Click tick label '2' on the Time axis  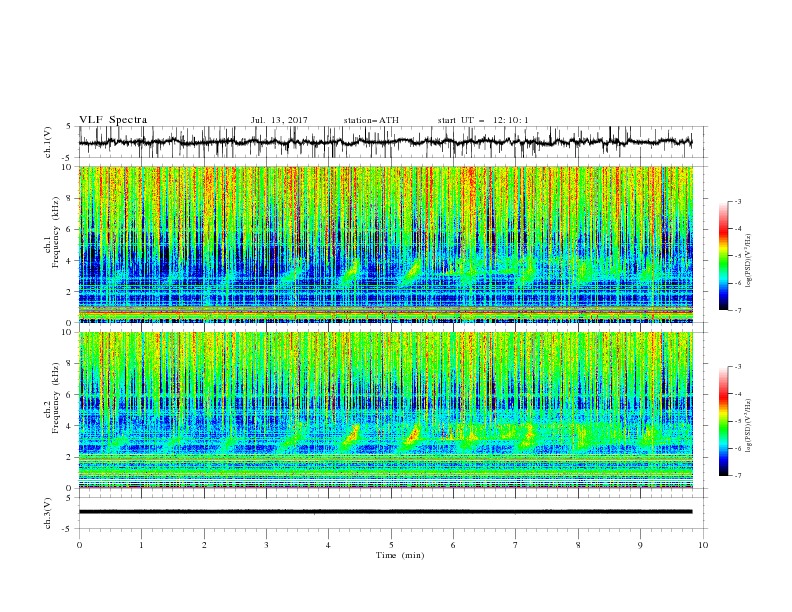pos(204,545)
